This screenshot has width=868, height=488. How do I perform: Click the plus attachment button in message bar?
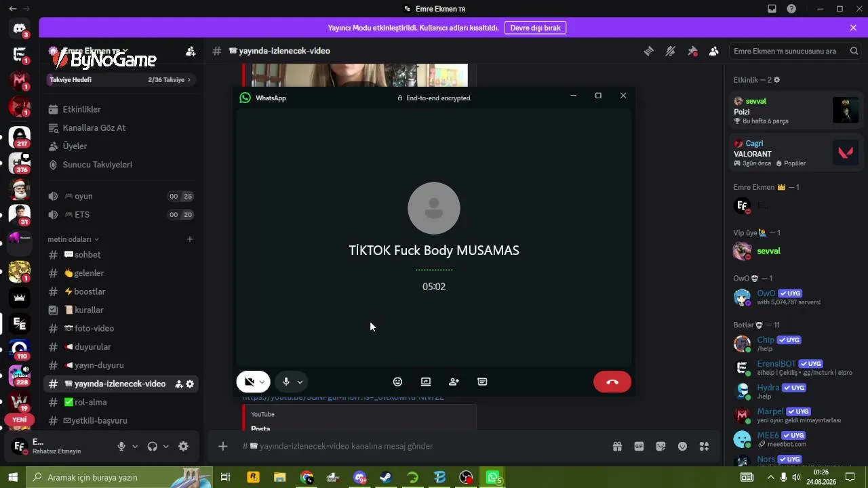click(x=222, y=446)
